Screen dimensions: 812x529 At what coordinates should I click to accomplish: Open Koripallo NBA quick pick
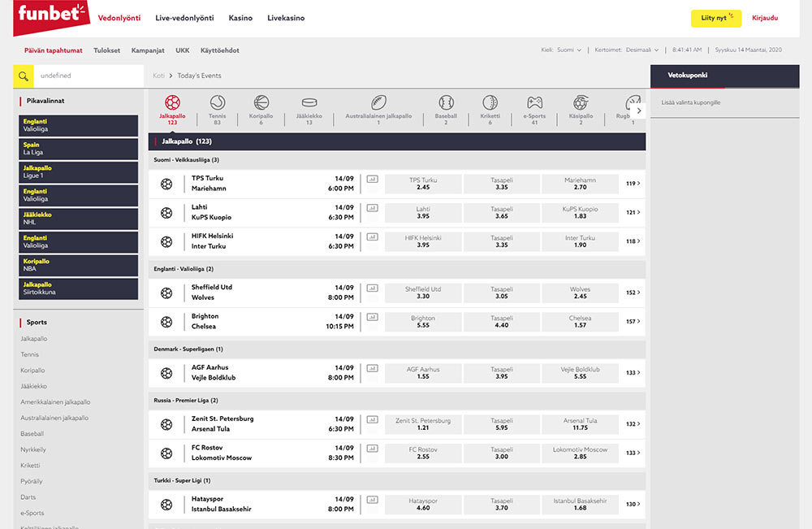click(x=79, y=265)
